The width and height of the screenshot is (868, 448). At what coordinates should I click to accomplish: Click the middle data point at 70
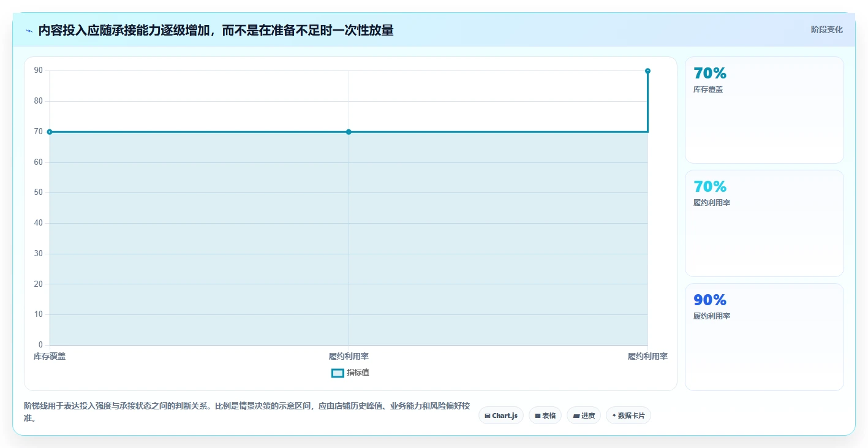pyautogui.click(x=349, y=132)
